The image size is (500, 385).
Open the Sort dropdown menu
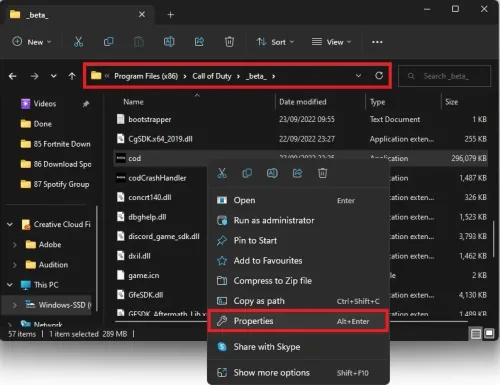tap(275, 42)
